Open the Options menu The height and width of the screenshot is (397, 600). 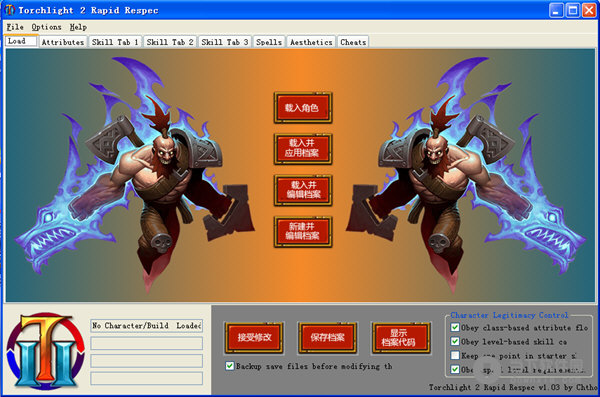point(46,27)
